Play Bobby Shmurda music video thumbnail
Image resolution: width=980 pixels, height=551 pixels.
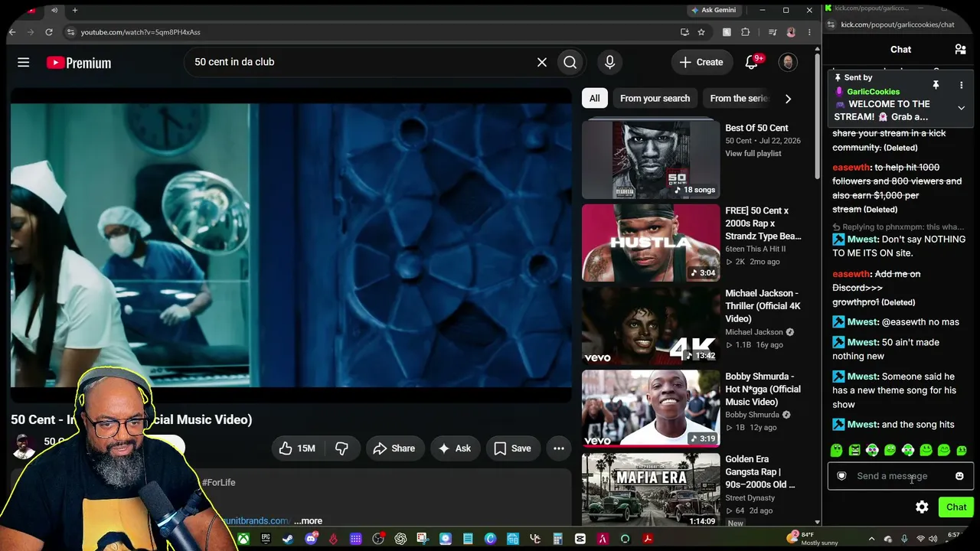(x=651, y=408)
